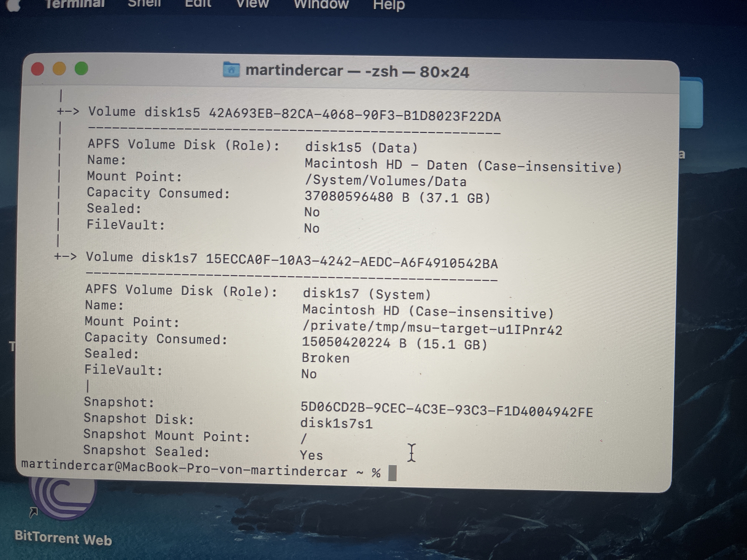Viewport: 747px width, 560px height.
Task: Maximize the Terminal window with green button
Action: click(x=81, y=69)
